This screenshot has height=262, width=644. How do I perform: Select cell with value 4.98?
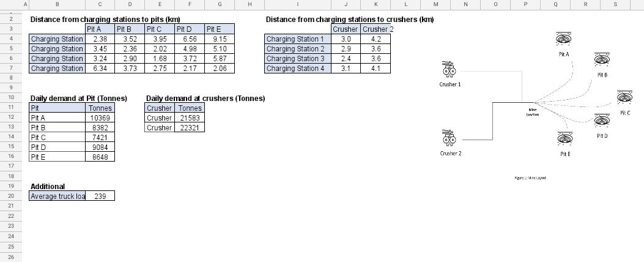click(x=190, y=49)
